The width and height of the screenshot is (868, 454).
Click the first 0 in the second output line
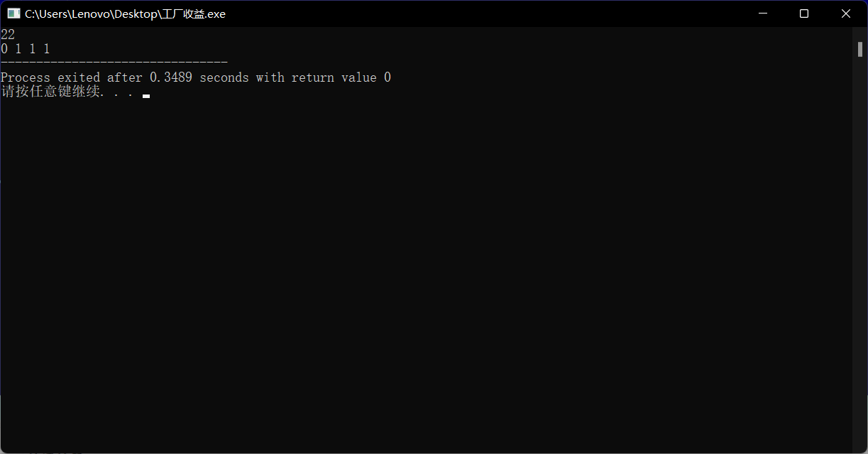(x=4, y=49)
